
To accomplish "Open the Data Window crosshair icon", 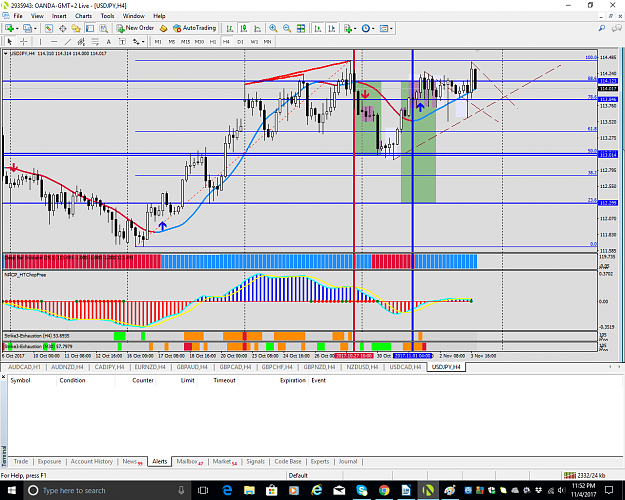I will pos(63,28).
